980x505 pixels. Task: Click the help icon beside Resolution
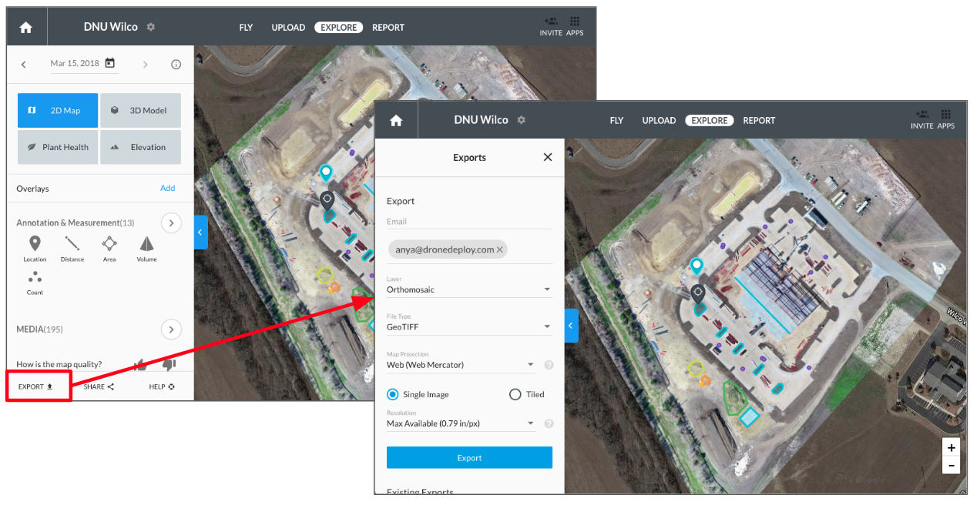[549, 423]
